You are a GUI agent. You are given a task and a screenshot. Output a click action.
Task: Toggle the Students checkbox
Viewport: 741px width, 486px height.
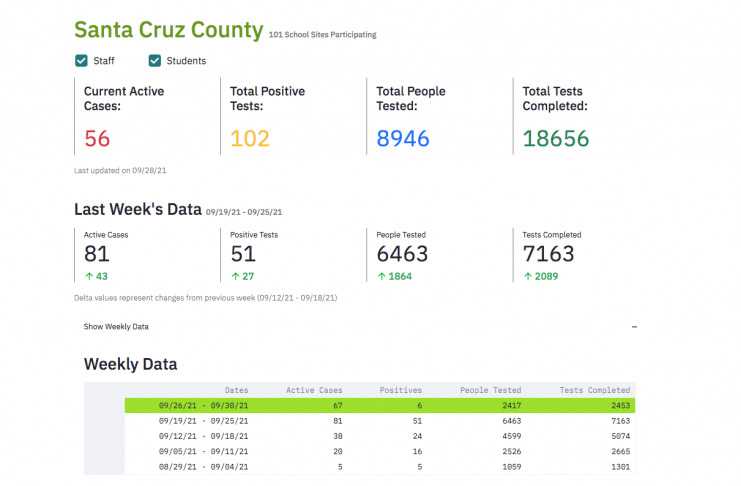pyautogui.click(x=155, y=61)
